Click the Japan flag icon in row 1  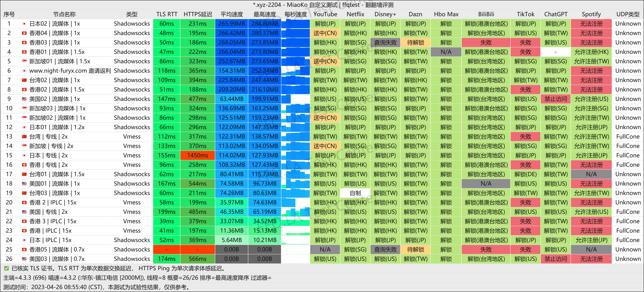pyautogui.click(x=24, y=24)
